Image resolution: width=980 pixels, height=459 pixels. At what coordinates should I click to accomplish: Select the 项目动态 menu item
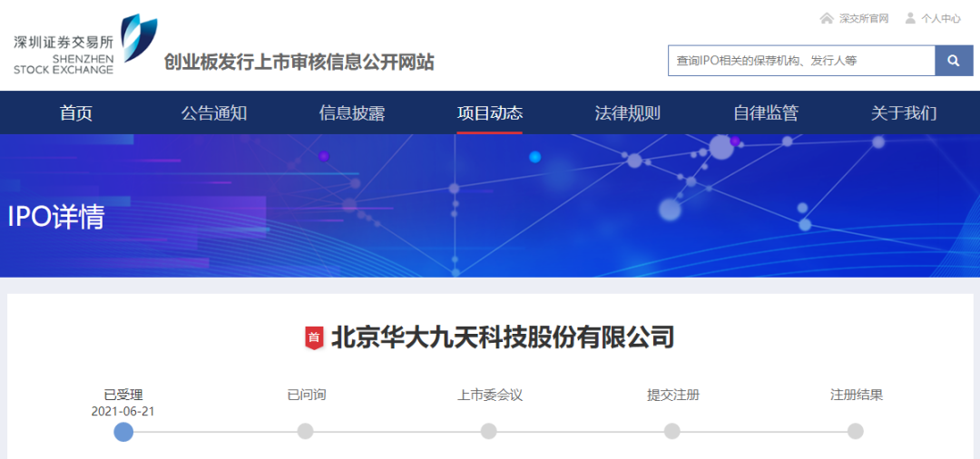click(490, 113)
